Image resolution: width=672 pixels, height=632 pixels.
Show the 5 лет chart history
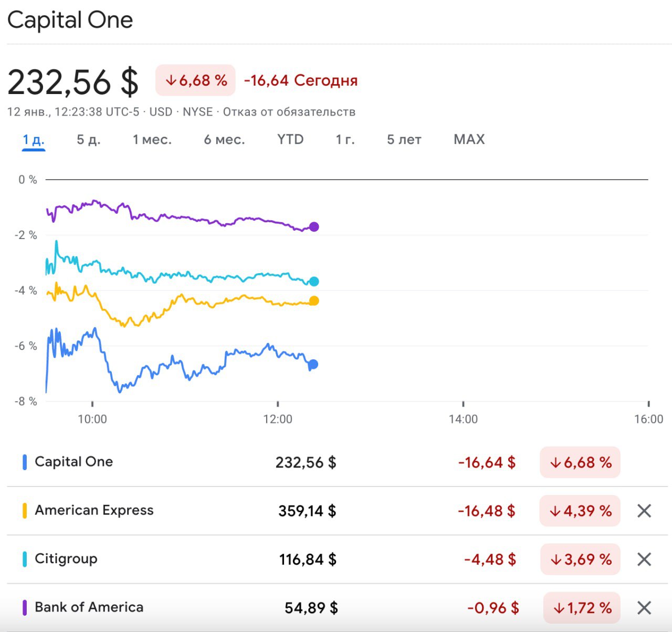[x=404, y=140]
